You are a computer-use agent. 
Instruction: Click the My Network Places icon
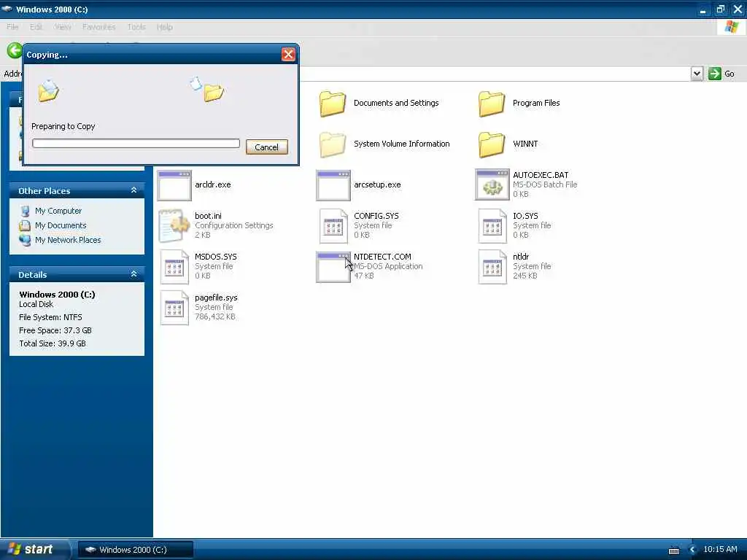[26, 240]
